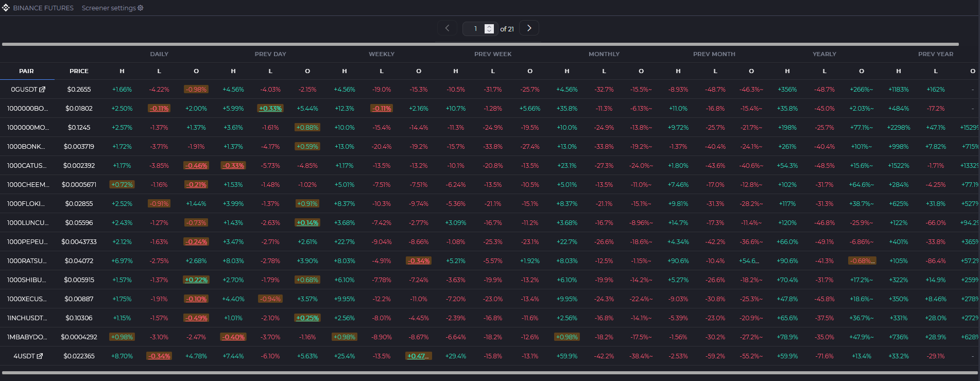This screenshot has height=381, width=980.
Task: Click the PREV WEEK group header
Action: pyautogui.click(x=493, y=54)
